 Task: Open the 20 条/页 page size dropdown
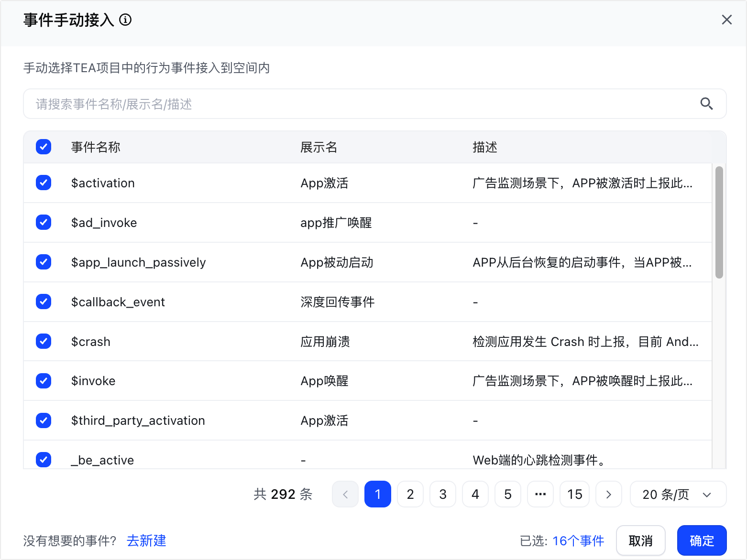pos(678,494)
